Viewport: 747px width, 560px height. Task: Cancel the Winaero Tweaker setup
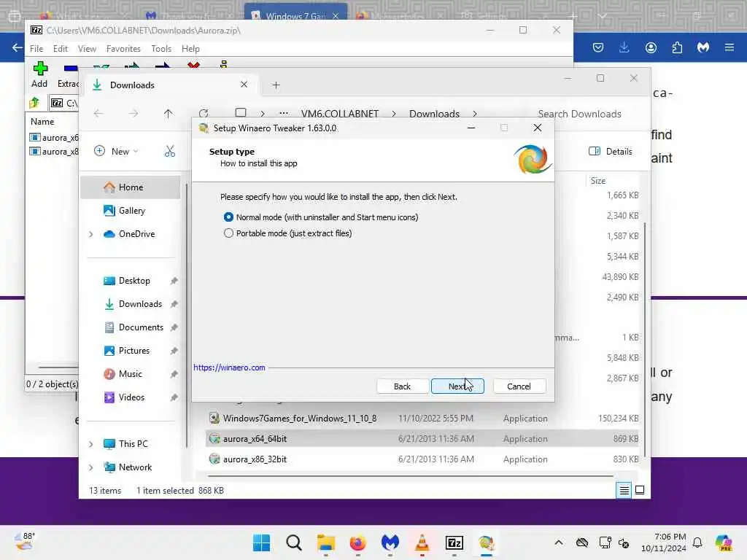tap(519, 386)
